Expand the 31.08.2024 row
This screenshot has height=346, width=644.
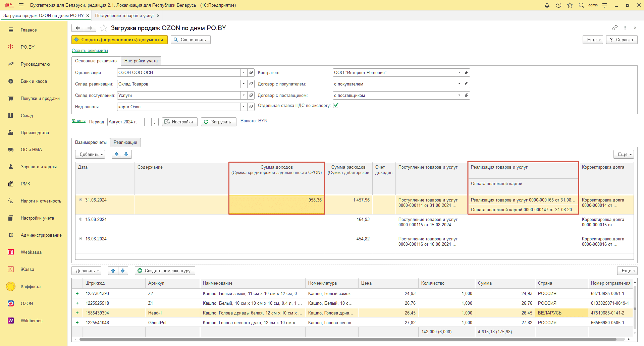[x=80, y=200]
